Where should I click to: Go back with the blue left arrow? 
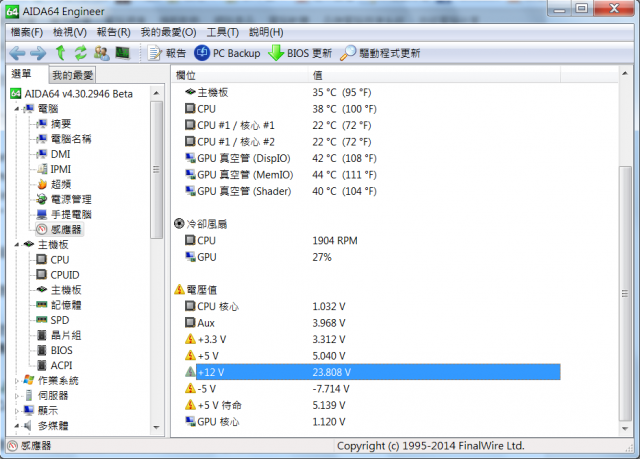(17, 53)
